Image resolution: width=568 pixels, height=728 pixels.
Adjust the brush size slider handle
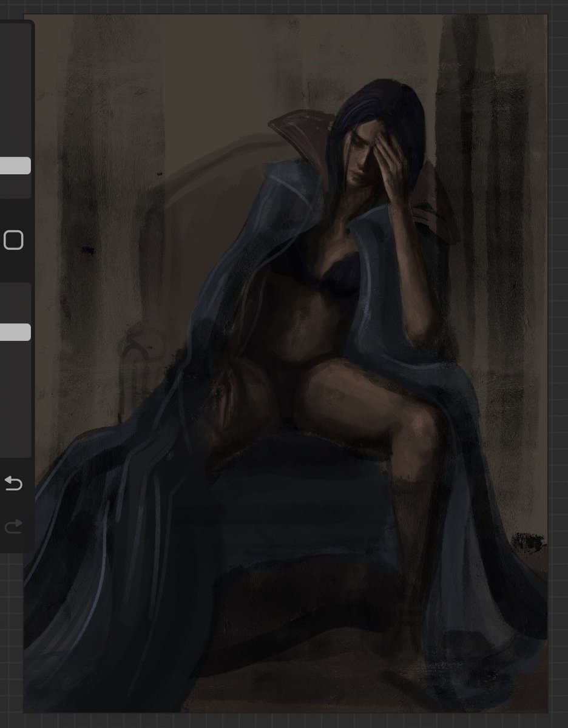[x=15, y=166]
